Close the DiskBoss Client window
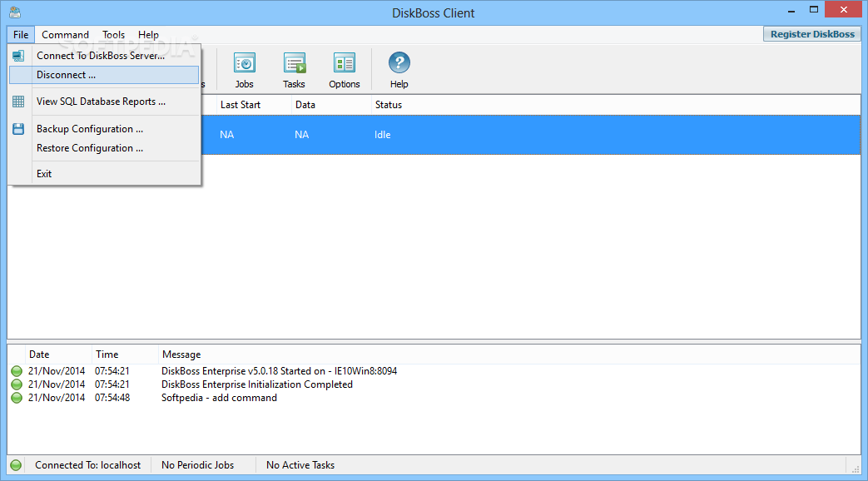This screenshot has height=481, width=868. click(844, 9)
